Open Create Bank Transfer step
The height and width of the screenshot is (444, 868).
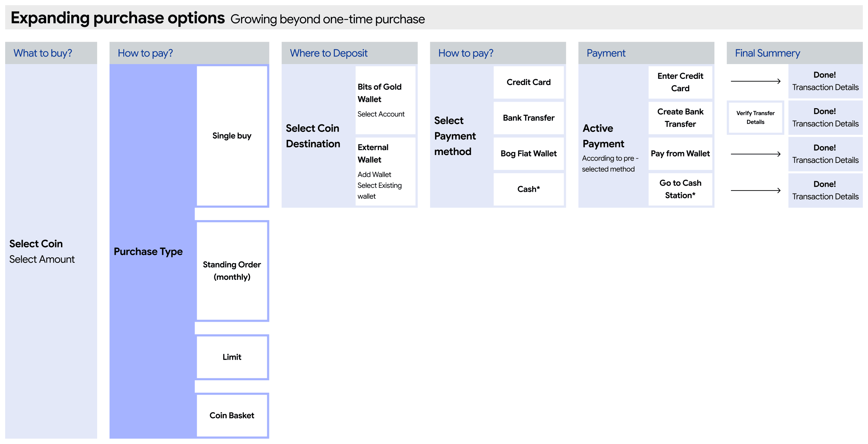pos(680,118)
